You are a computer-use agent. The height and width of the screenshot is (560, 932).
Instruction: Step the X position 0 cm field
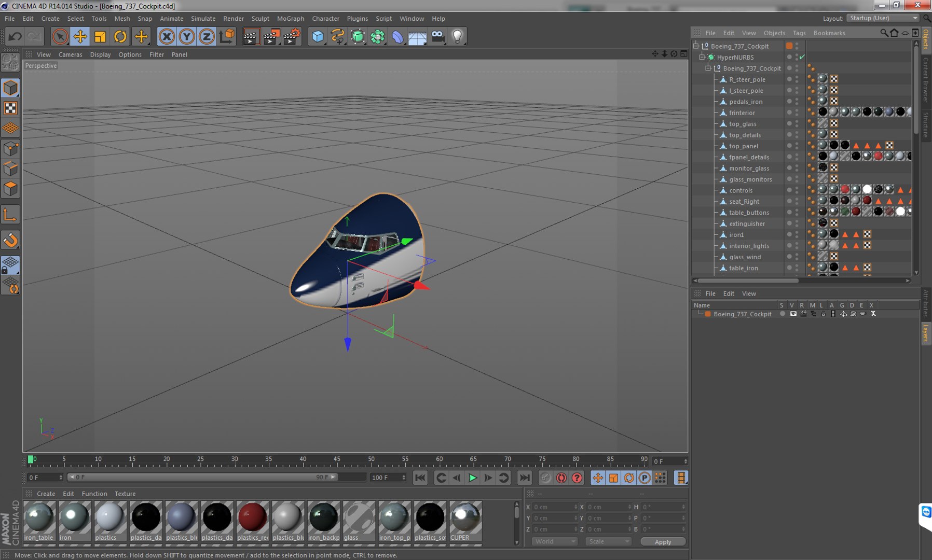tap(575, 507)
